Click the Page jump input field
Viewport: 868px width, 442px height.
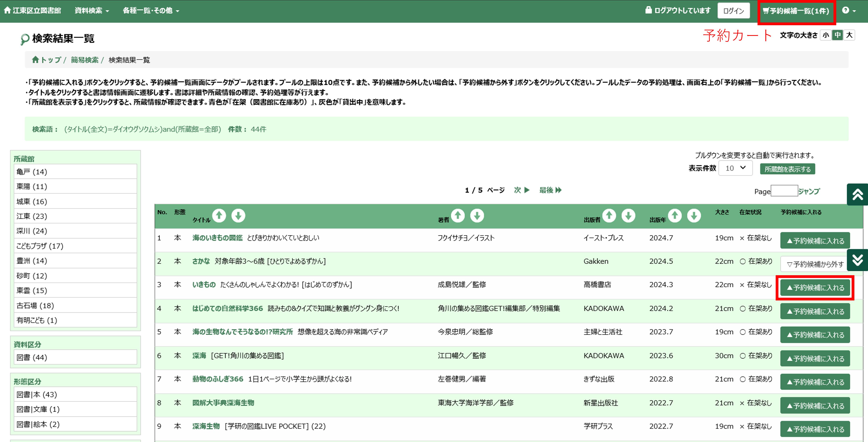coord(784,190)
